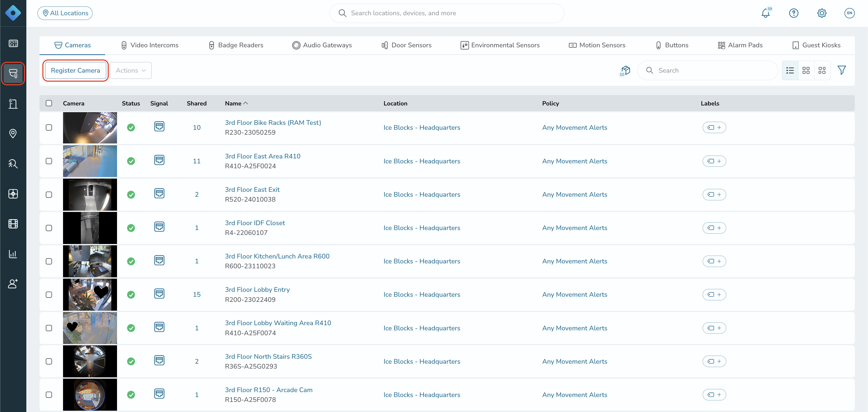This screenshot has height=412, width=868.
Task: Switch to the Badge Readers tab
Action: (236, 45)
